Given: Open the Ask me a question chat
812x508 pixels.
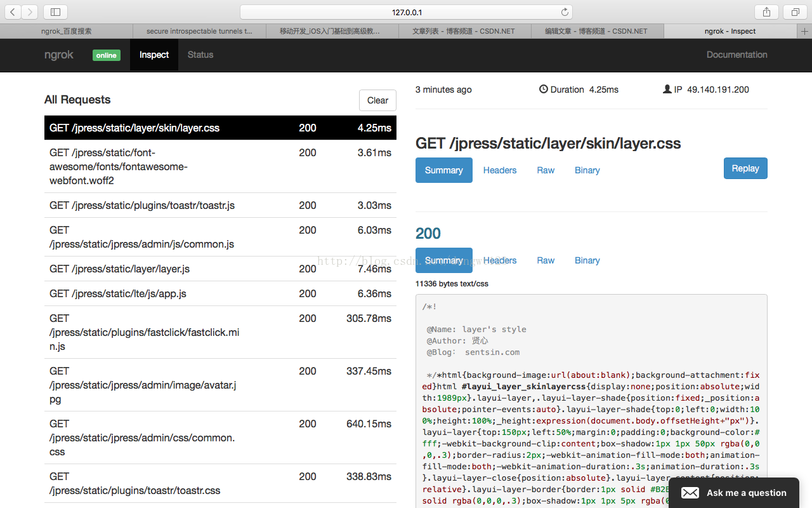Looking at the screenshot, I should coord(734,493).
